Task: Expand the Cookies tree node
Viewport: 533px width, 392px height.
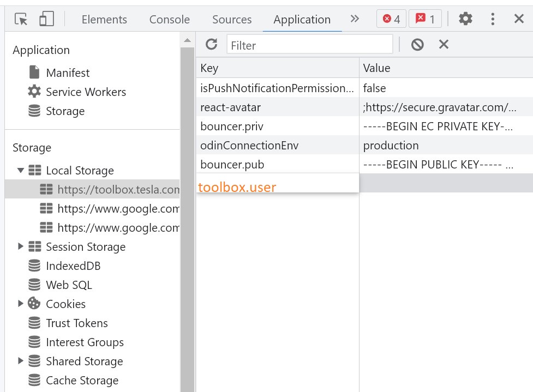Action: click(x=21, y=304)
